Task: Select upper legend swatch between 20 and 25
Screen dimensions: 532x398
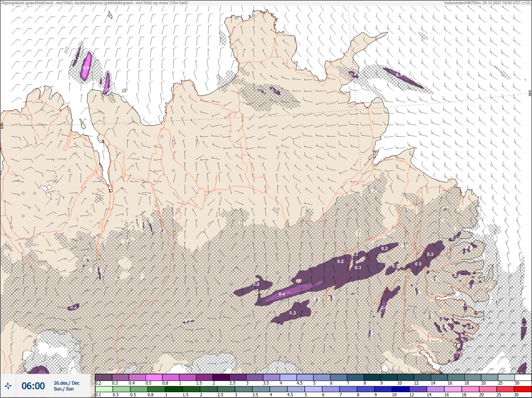Action: click(x=490, y=377)
